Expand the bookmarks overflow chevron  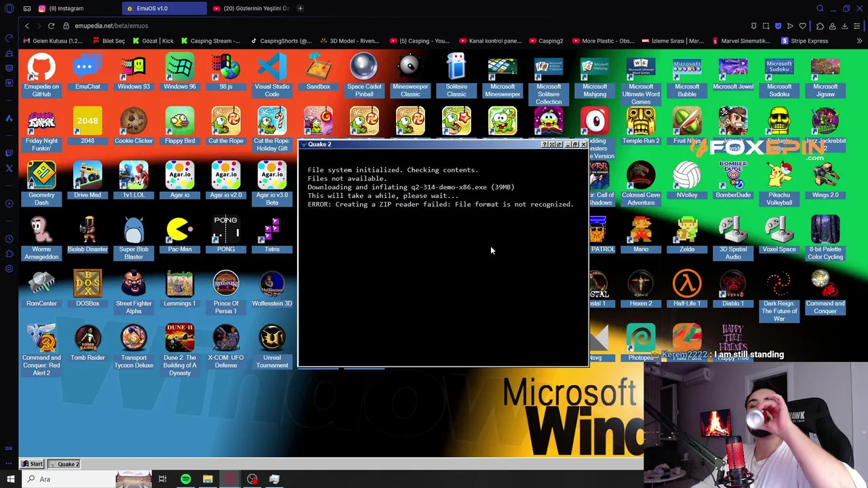point(859,41)
